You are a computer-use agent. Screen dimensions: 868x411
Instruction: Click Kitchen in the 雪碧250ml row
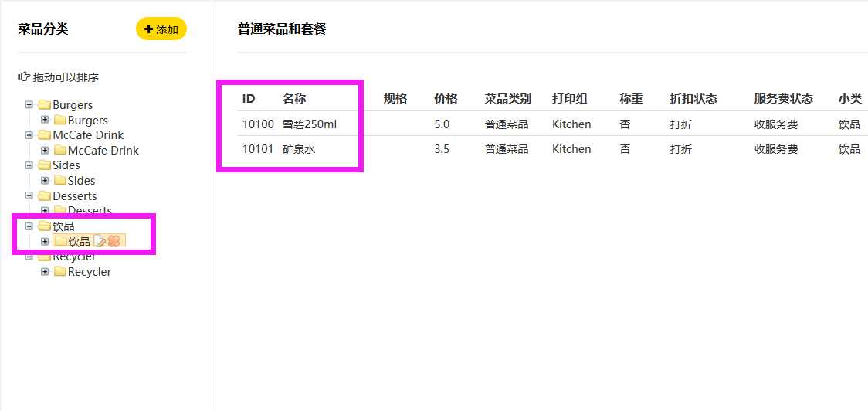pyautogui.click(x=571, y=124)
